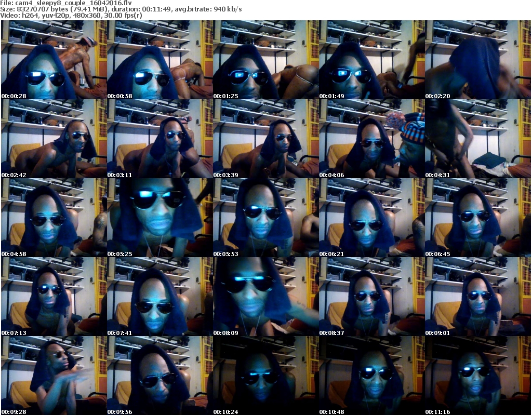532x415 pixels.
Task: Open the frame timestamped 00:07:13
Action: (x=54, y=297)
